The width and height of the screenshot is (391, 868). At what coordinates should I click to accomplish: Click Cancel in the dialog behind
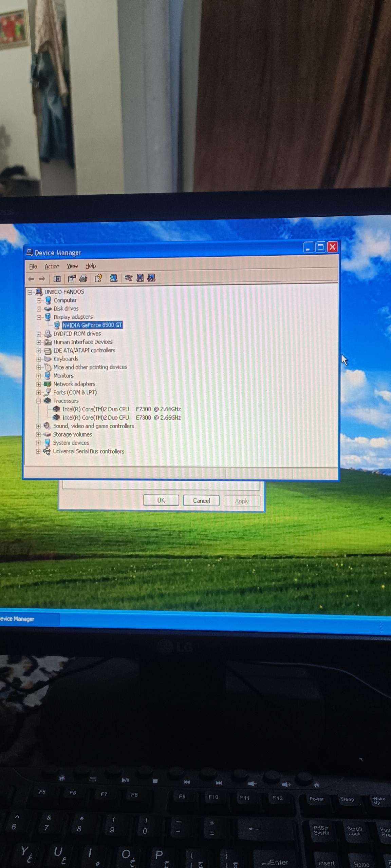coord(201,501)
